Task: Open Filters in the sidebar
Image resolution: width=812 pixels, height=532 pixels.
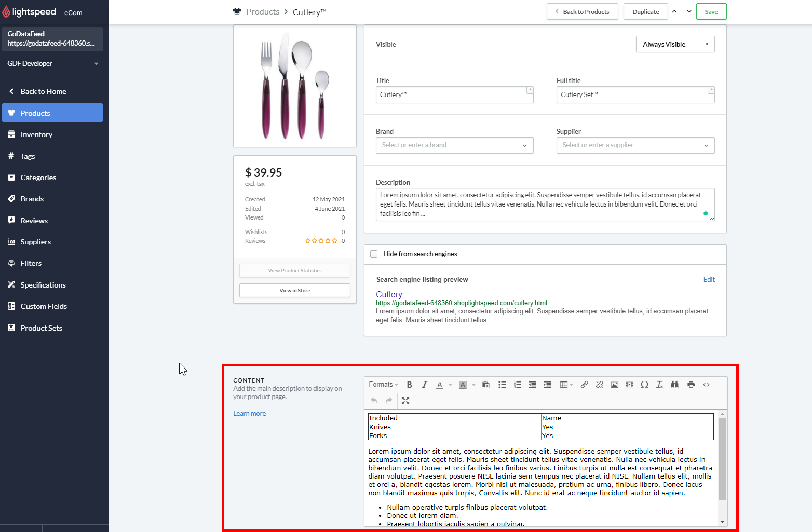Action: [52, 263]
